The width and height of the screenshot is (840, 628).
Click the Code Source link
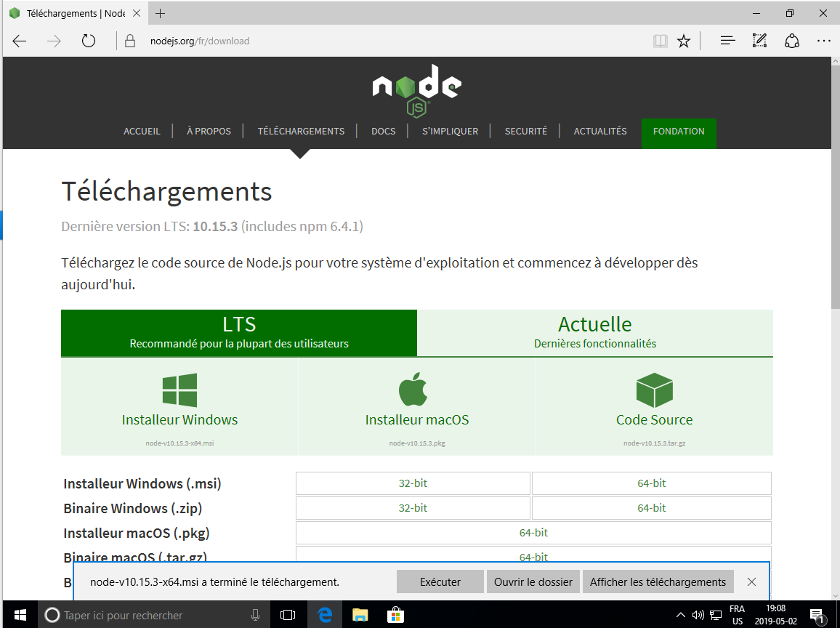tap(654, 419)
